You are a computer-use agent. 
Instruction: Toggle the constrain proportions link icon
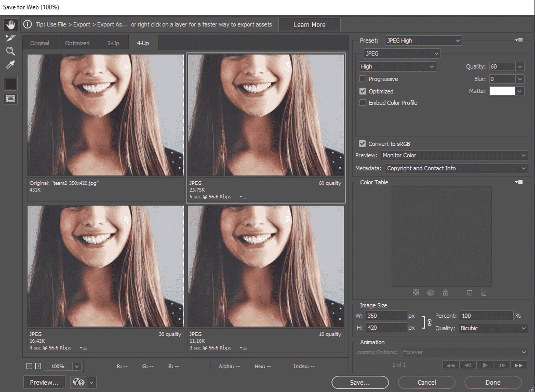[430, 322]
